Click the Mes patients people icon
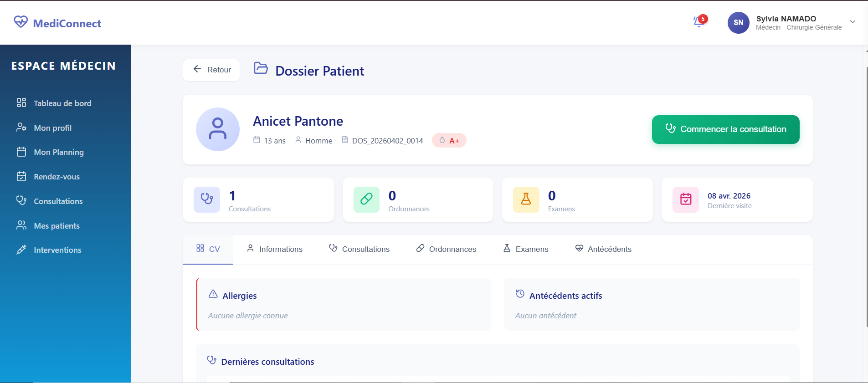 coord(21,225)
